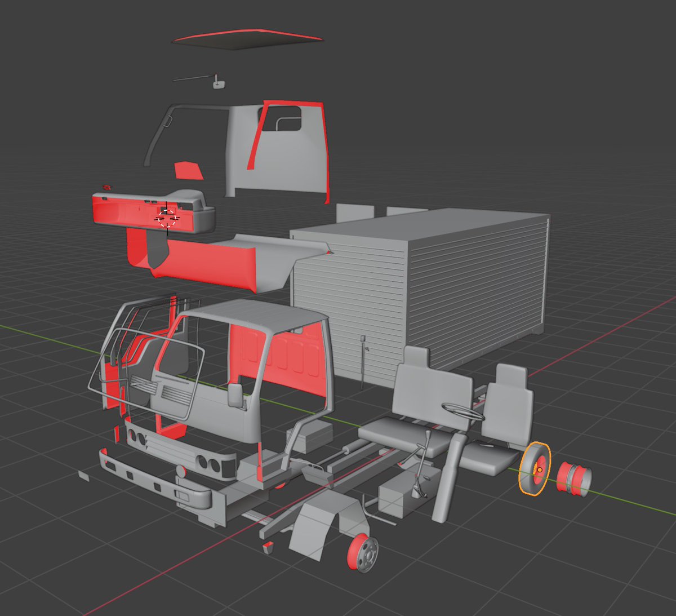Select the front bumper
Screen dimensions: 676x616
155,478
